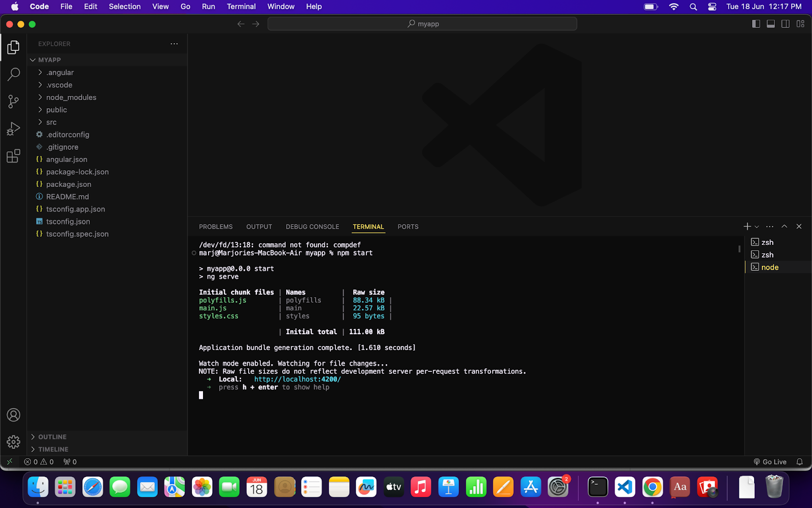This screenshot has width=812, height=508.
Task: Click the terminal scrollbar
Action: click(x=739, y=249)
